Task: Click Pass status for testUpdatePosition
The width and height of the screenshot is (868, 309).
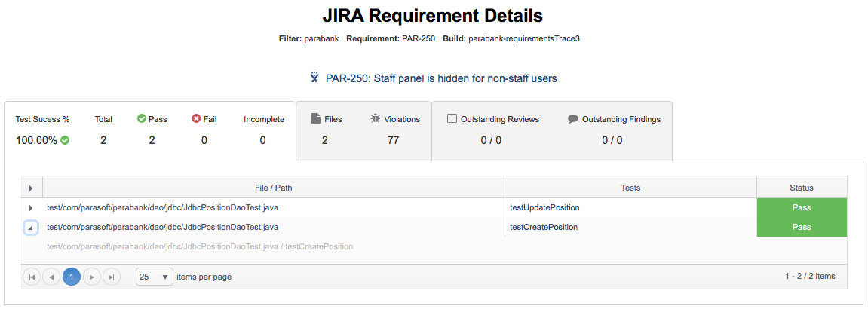Action: click(802, 208)
